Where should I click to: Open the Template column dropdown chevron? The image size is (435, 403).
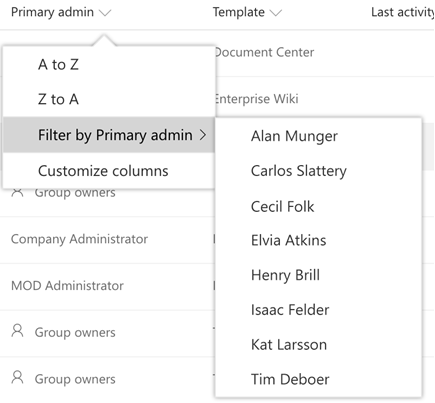[276, 13]
